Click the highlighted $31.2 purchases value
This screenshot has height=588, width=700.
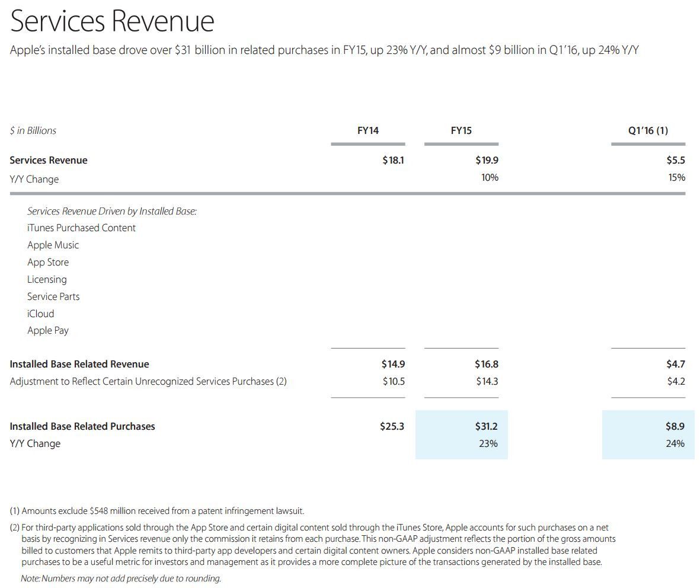pyautogui.click(x=486, y=426)
